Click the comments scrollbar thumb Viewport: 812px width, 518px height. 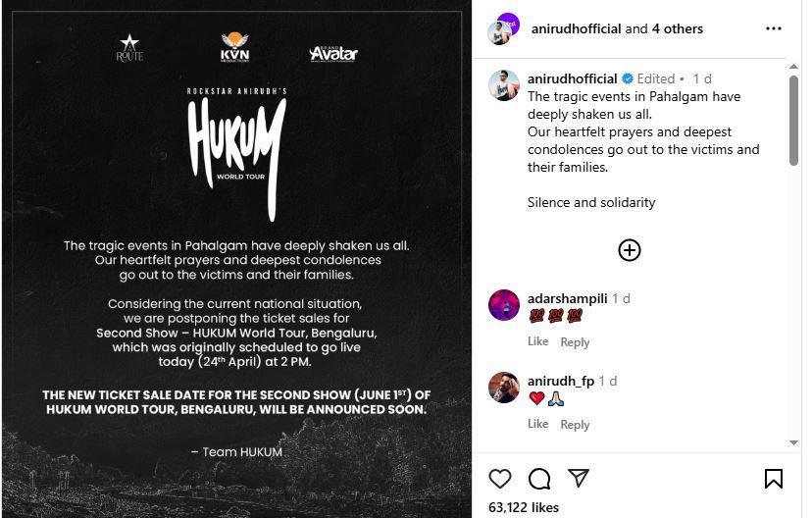tap(793, 121)
